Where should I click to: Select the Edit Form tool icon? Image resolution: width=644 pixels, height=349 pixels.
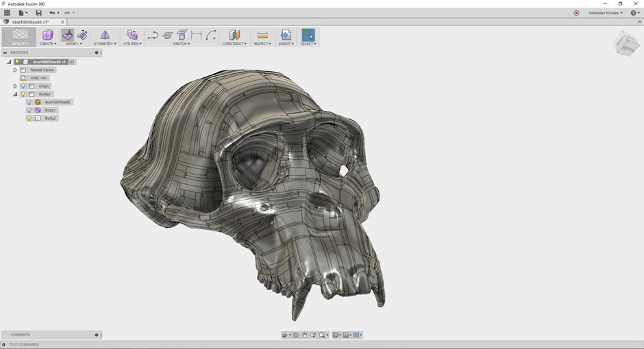(x=67, y=35)
